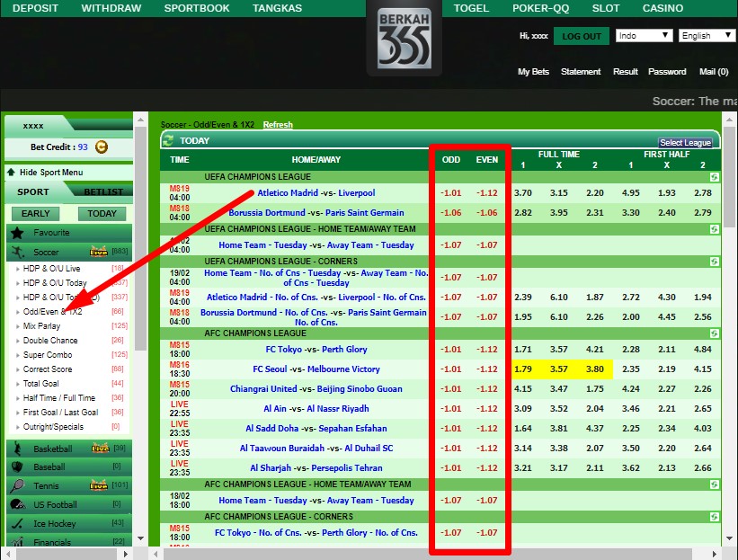Open the CASINO menu item
Screen dimensions: 738x560
[662, 8]
